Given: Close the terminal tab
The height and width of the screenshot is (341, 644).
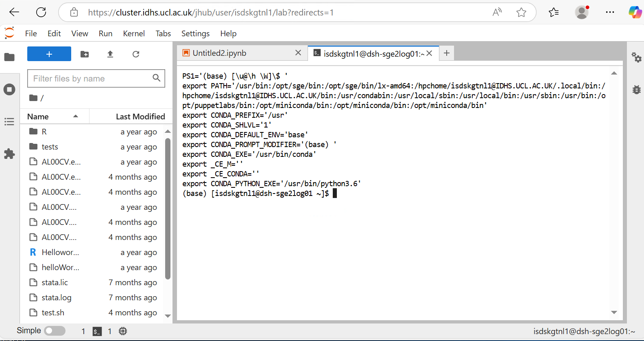Looking at the screenshot, I should [x=429, y=53].
